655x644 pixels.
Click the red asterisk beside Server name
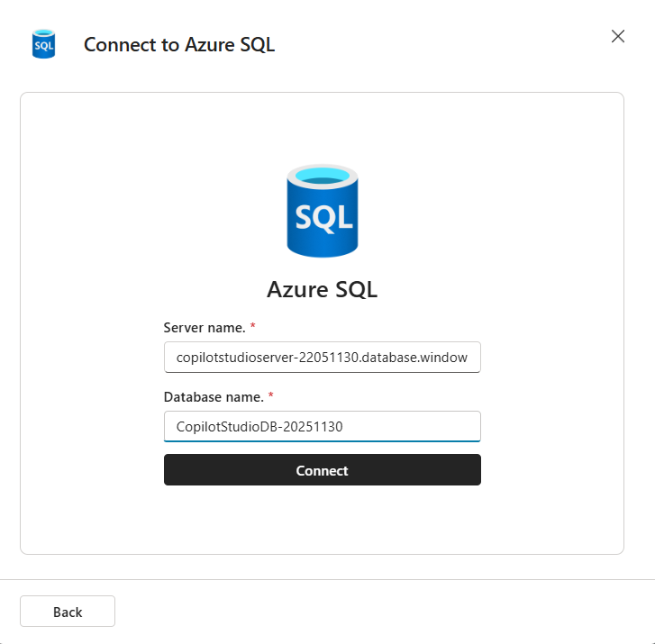pos(253,327)
